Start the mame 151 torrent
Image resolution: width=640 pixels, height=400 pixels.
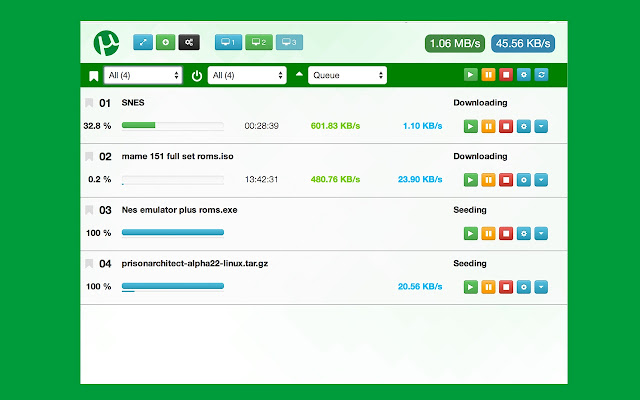[x=471, y=180]
